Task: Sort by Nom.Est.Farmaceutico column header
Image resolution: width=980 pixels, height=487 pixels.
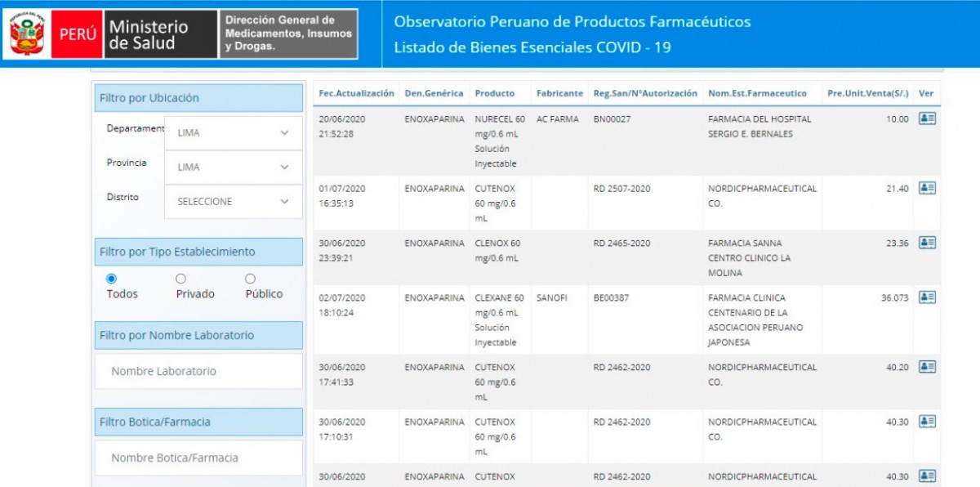Action: click(x=757, y=93)
